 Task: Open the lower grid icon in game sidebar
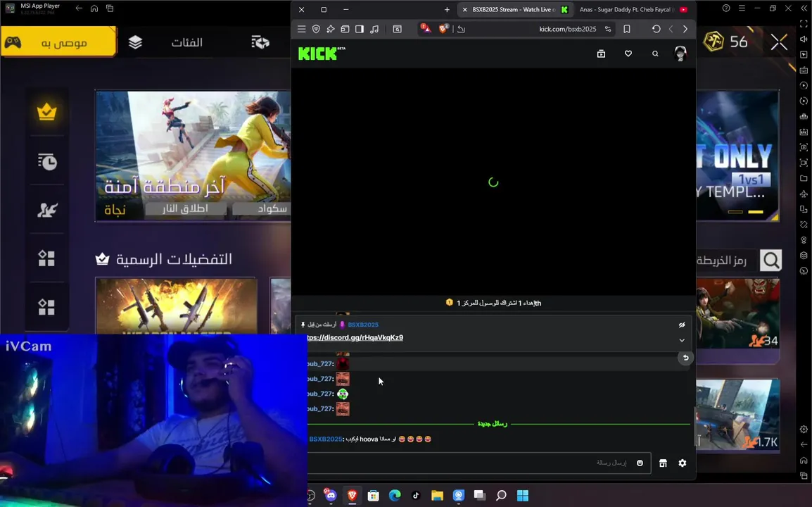[x=46, y=307]
